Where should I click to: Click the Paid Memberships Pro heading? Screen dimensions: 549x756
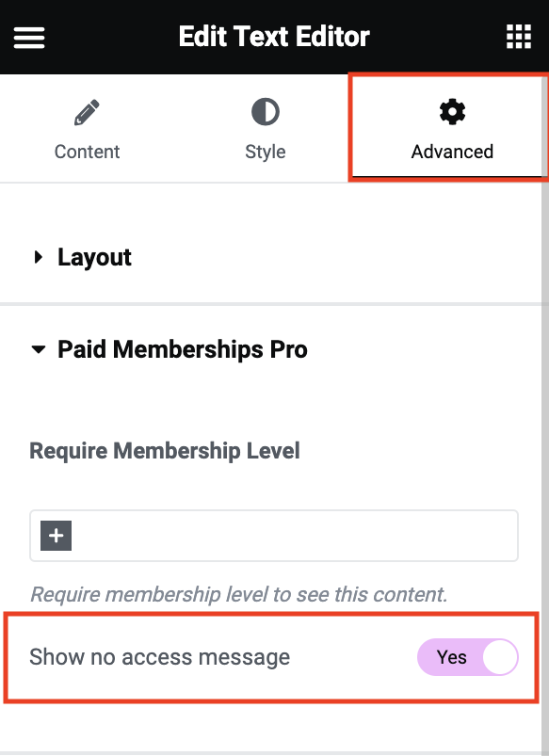tap(183, 349)
